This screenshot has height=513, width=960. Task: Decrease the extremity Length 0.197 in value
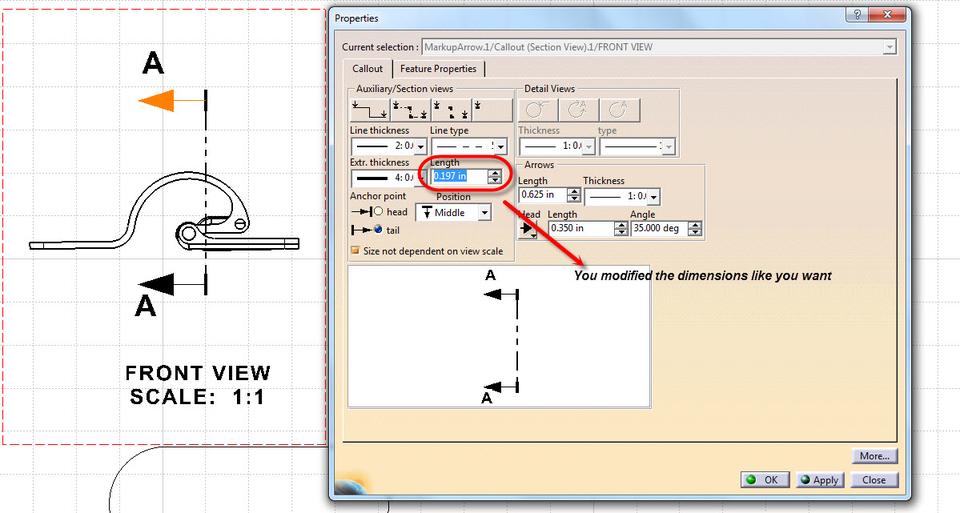(x=494, y=181)
